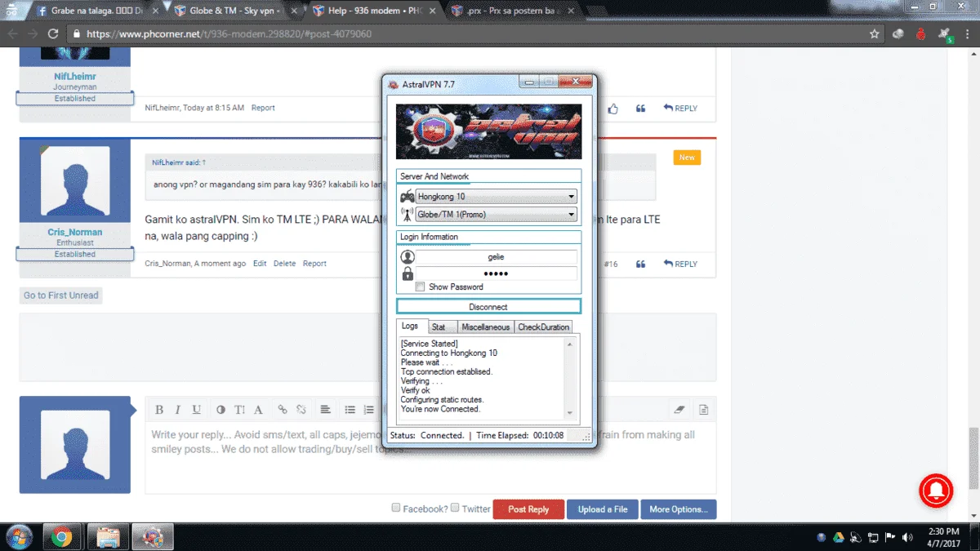
Task: Click the red Post Reply button
Action: tap(528, 509)
